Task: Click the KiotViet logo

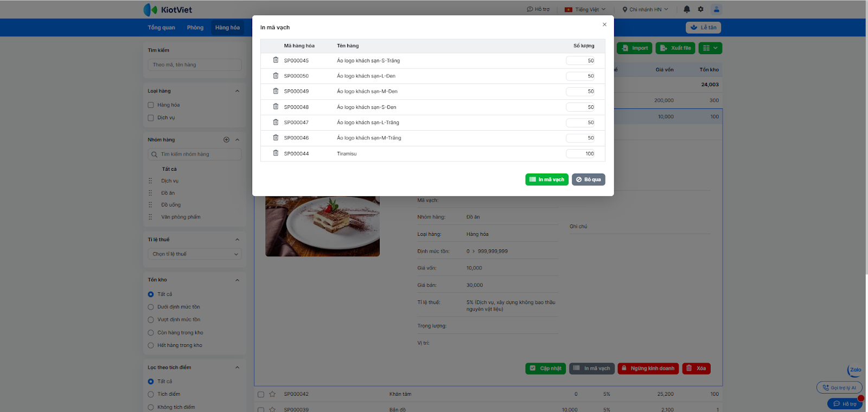Action: (168, 10)
